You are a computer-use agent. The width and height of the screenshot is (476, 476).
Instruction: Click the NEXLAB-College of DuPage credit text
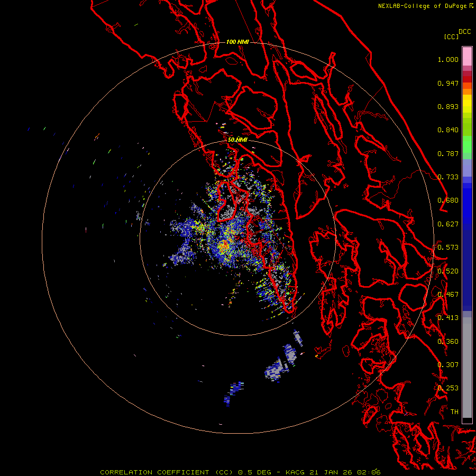422,6
